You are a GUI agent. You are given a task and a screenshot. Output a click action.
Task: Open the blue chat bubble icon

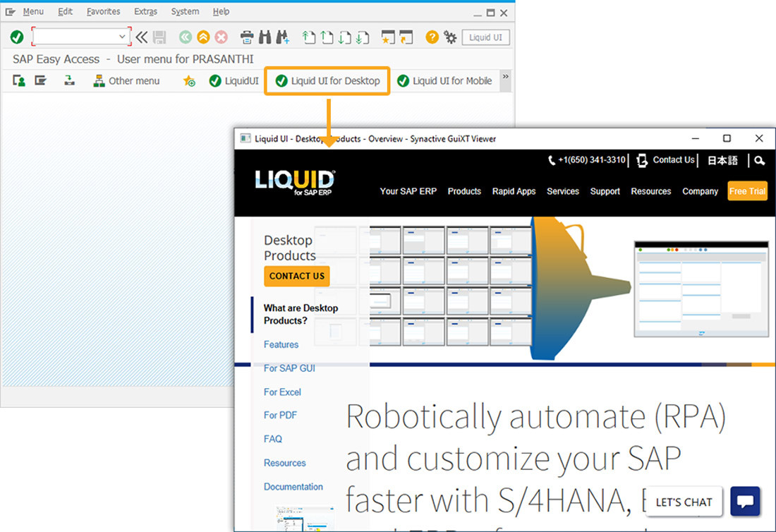tap(745, 502)
